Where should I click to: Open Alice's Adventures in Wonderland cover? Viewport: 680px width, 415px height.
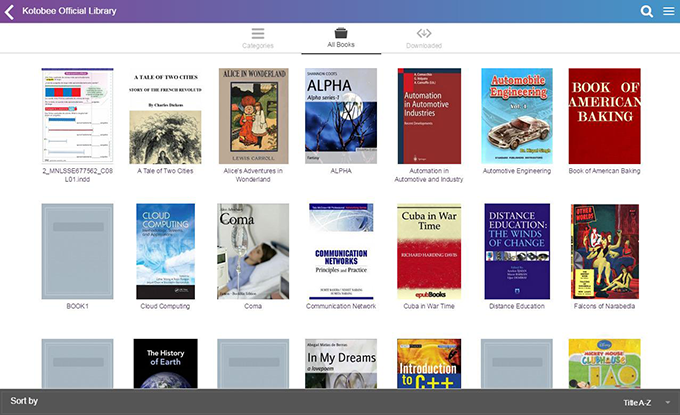(253, 116)
